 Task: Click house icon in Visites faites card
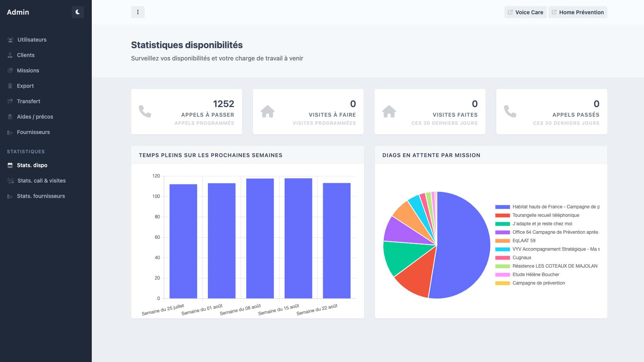389,111
